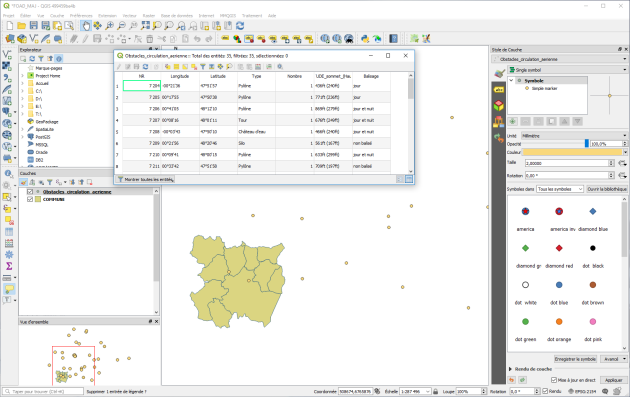This screenshot has width=630, height=397.
Task: Click the gear processing icon in left sidebar
Action: [x=9, y=254]
